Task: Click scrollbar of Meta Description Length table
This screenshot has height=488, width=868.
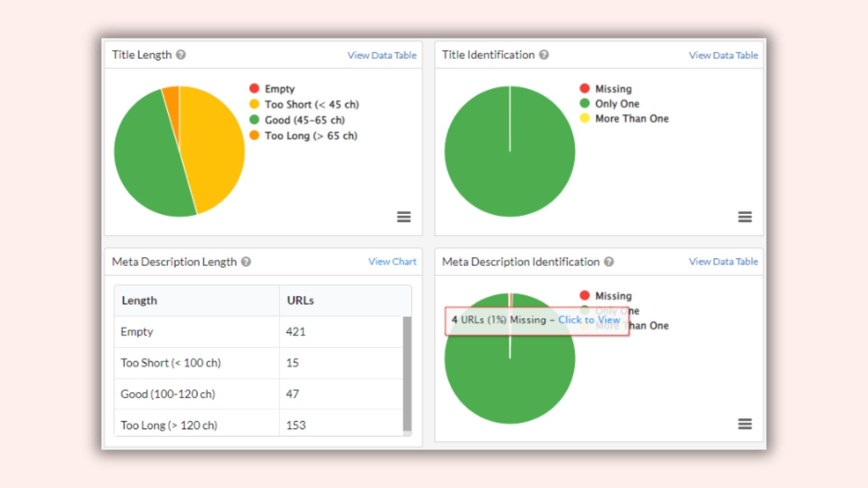Action: click(407, 374)
